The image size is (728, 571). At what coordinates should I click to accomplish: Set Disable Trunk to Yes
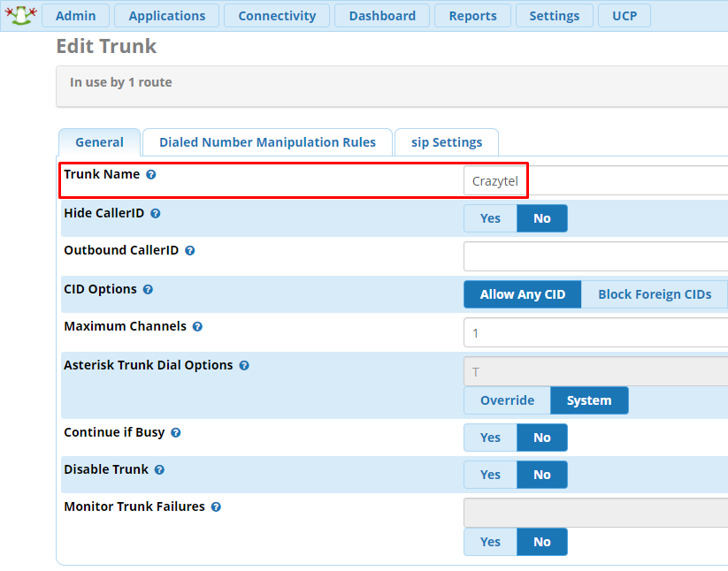point(490,475)
